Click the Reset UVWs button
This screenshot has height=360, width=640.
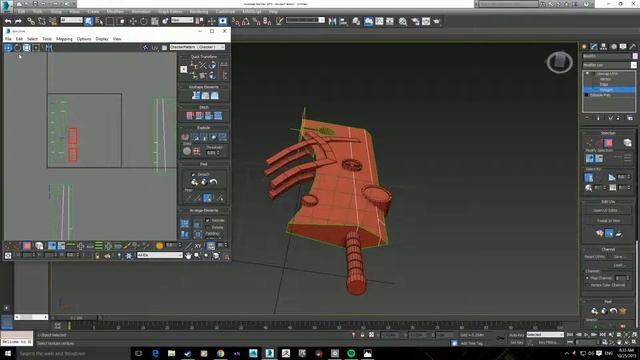click(x=594, y=257)
